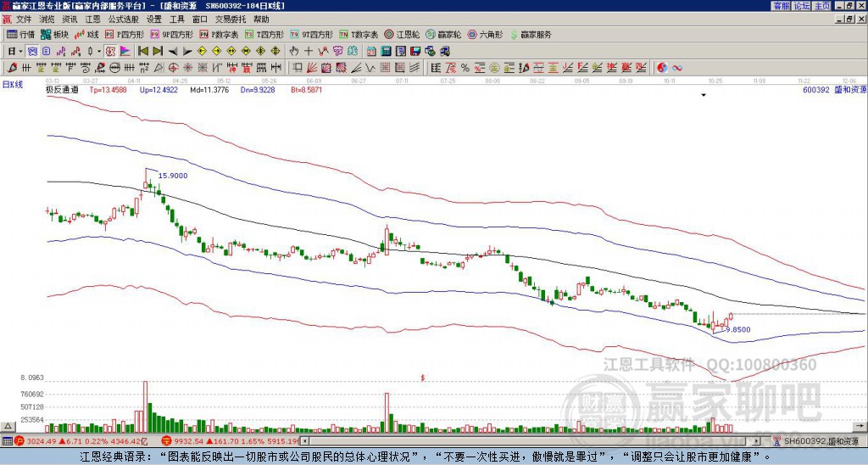This screenshot has width=868, height=465.
Task: Open the 交易委托 menu
Action: 231,20
